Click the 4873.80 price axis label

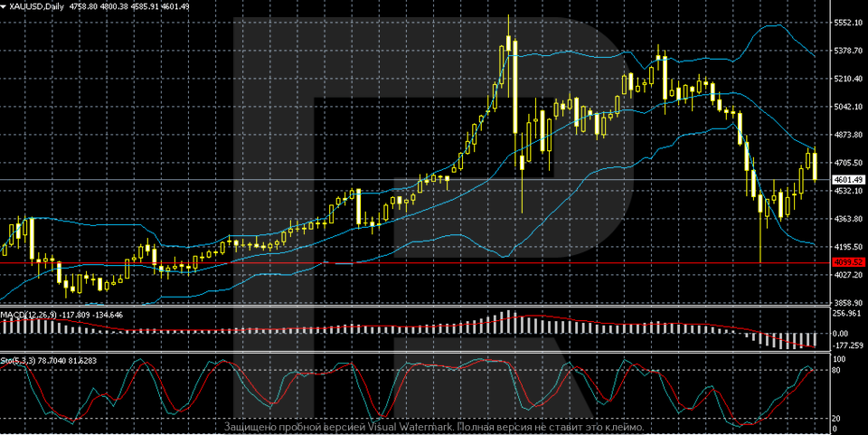click(849, 135)
